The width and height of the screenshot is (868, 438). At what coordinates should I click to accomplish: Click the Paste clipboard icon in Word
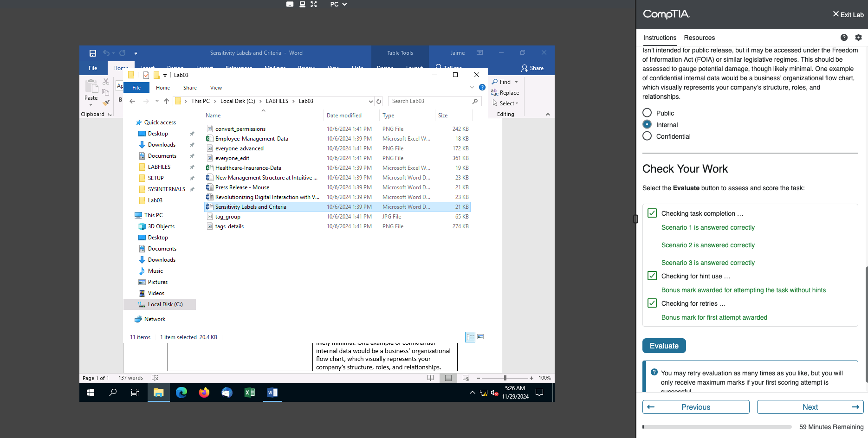[91, 87]
